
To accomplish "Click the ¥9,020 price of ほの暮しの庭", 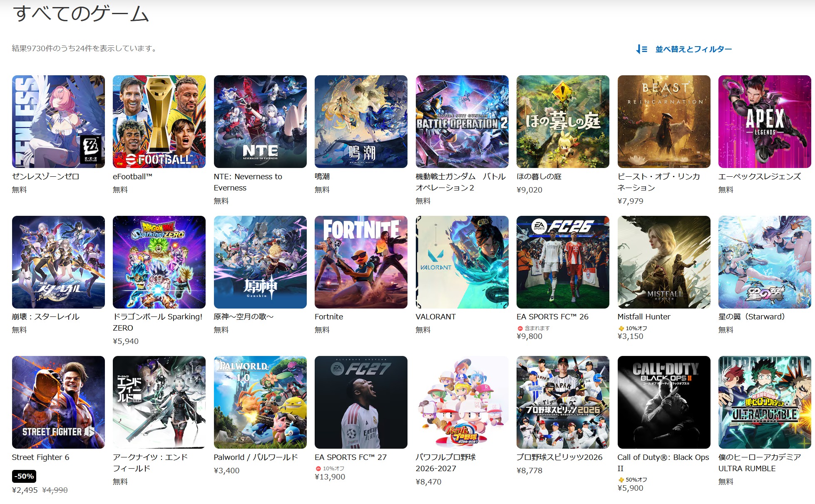I will click(529, 190).
